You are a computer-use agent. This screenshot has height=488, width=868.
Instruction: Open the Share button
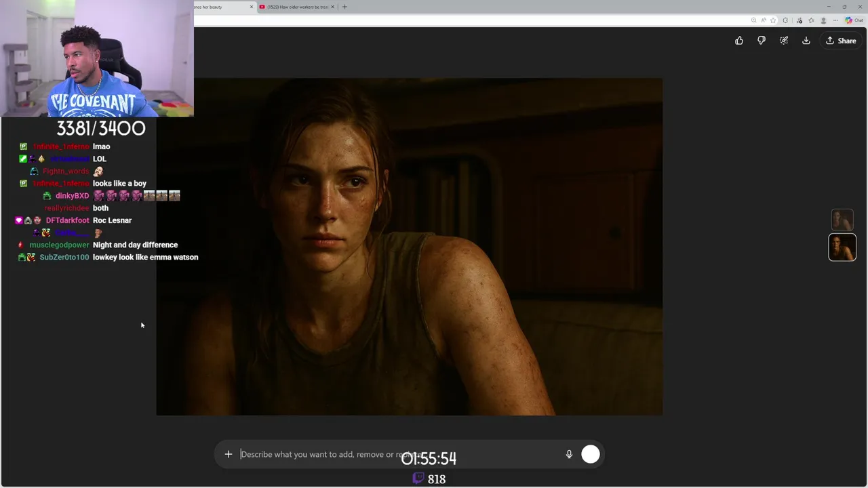pyautogui.click(x=841, y=41)
